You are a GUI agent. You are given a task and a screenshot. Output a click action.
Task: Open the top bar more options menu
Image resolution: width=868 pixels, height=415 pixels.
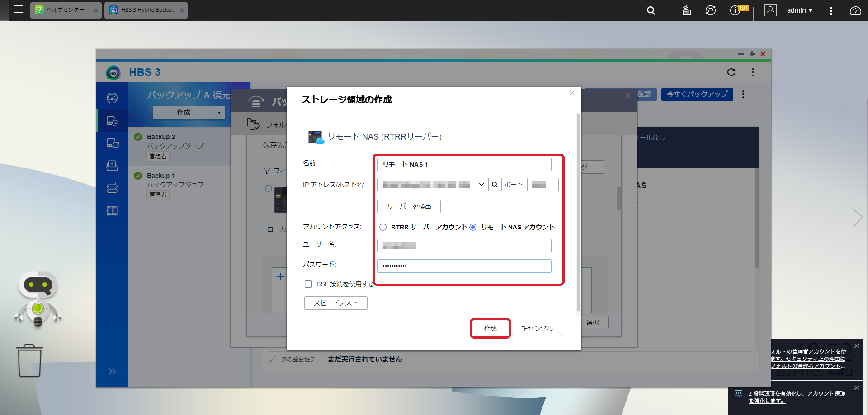[830, 10]
